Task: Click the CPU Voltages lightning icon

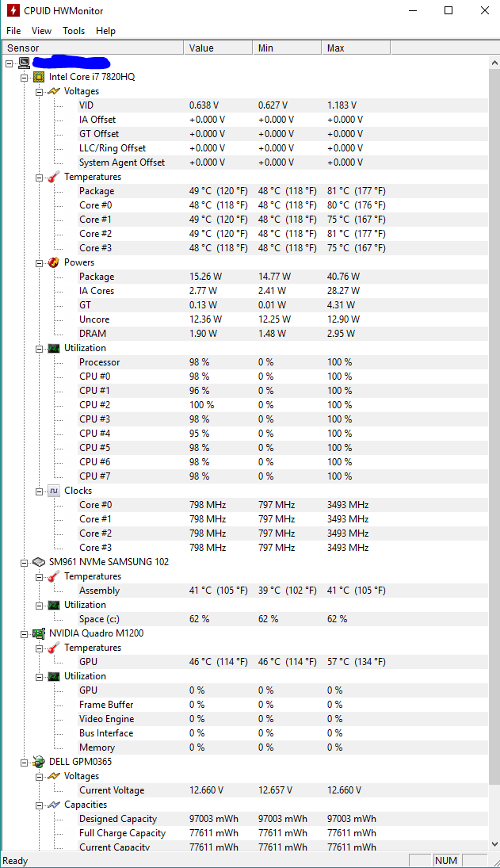Action: pyautogui.click(x=54, y=91)
